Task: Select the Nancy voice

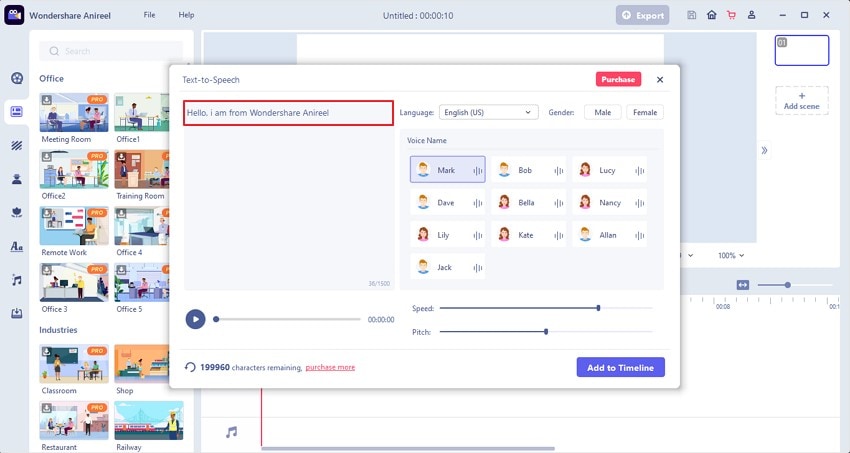Action: (609, 202)
